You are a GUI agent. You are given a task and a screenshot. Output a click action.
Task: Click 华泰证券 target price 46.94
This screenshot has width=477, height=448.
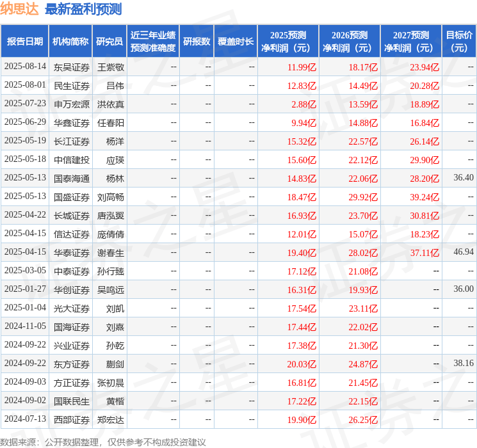463,253
